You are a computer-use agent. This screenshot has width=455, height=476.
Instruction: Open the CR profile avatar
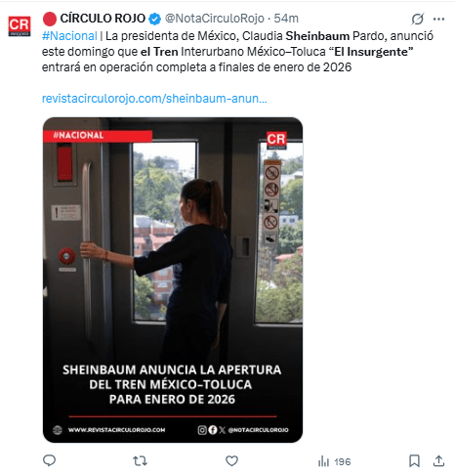(20, 25)
